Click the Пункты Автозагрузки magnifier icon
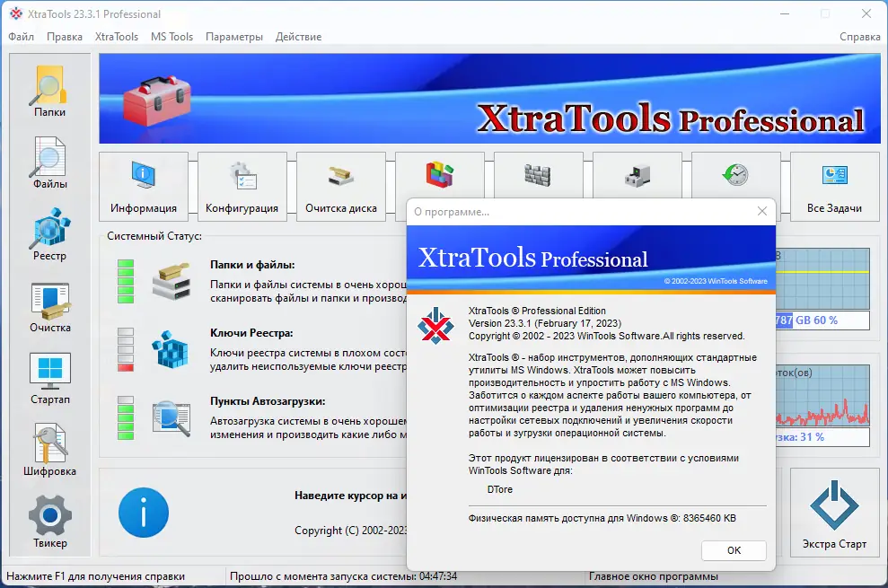The height and width of the screenshot is (588, 888). (171, 418)
